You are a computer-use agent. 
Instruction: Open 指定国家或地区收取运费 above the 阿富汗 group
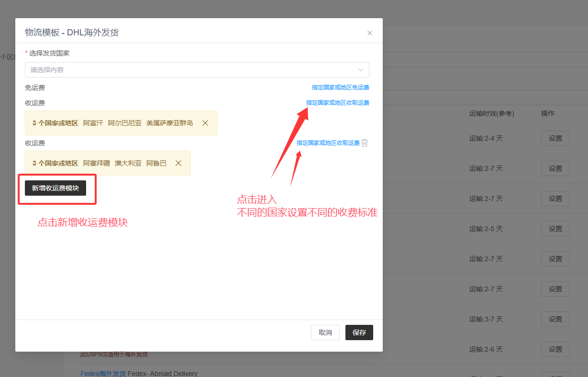337,103
